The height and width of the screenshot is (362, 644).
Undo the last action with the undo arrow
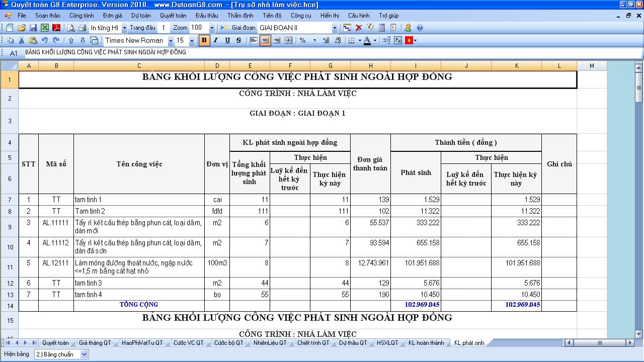[x=45, y=40]
